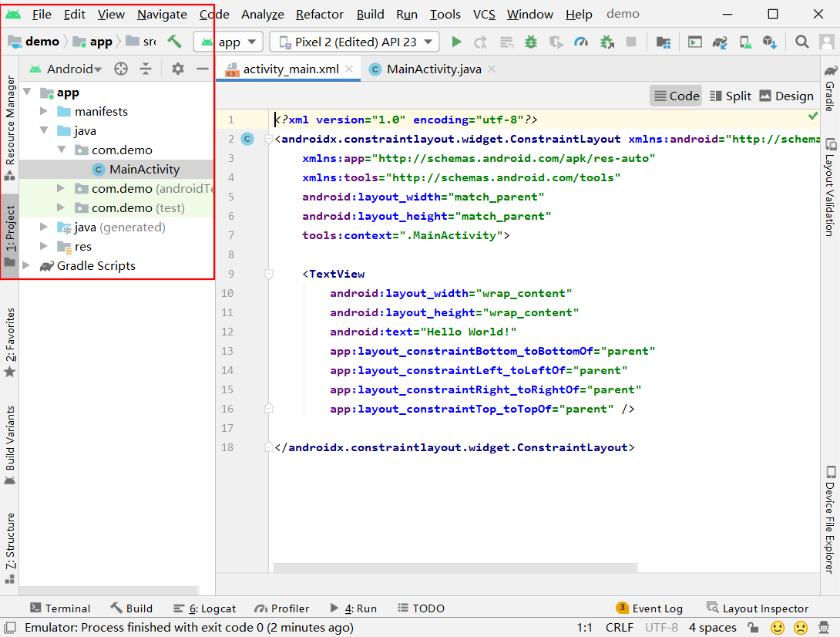Screen dimensions: 840x637
Task: Hide the project panel with minus icon
Action: click(203, 69)
